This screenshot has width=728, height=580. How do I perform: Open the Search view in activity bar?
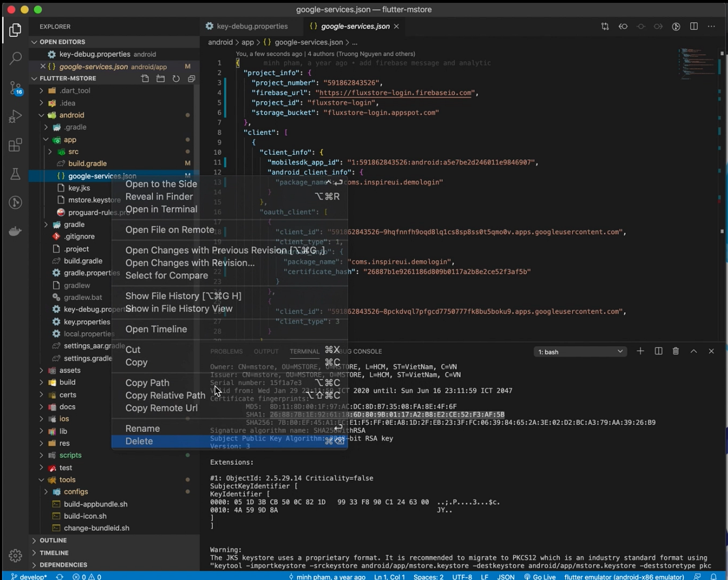tap(16, 58)
